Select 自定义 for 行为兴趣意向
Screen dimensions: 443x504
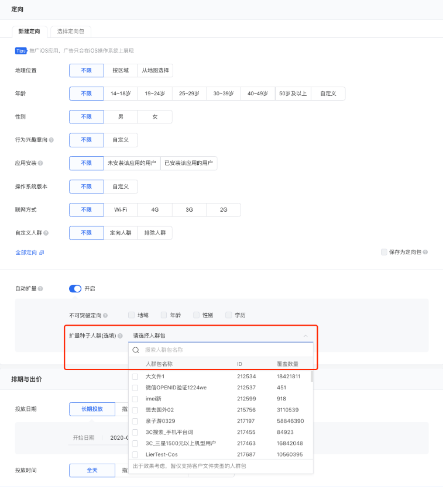pyautogui.click(x=121, y=140)
